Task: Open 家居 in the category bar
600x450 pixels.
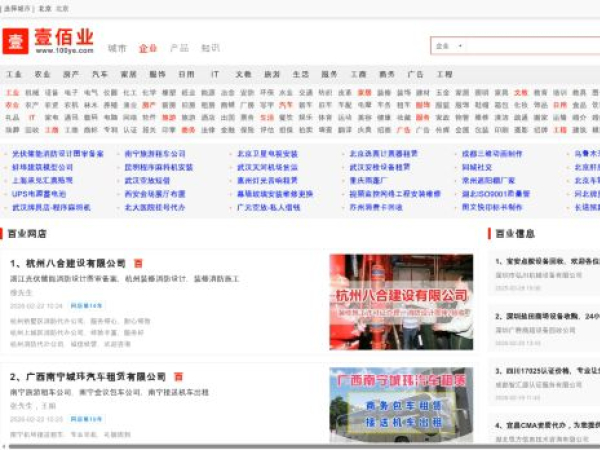Action: point(129,74)
